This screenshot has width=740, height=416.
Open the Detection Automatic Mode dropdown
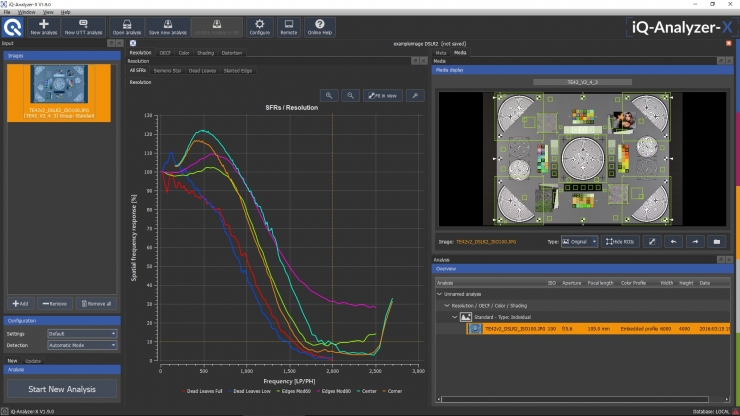coord(82,345)
